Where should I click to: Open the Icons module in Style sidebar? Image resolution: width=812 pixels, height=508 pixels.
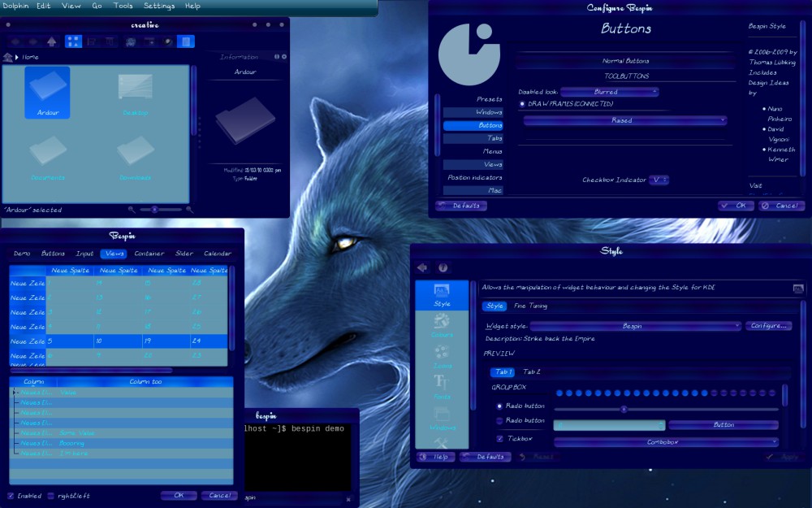pyautogui.click(x=442, y=357)
